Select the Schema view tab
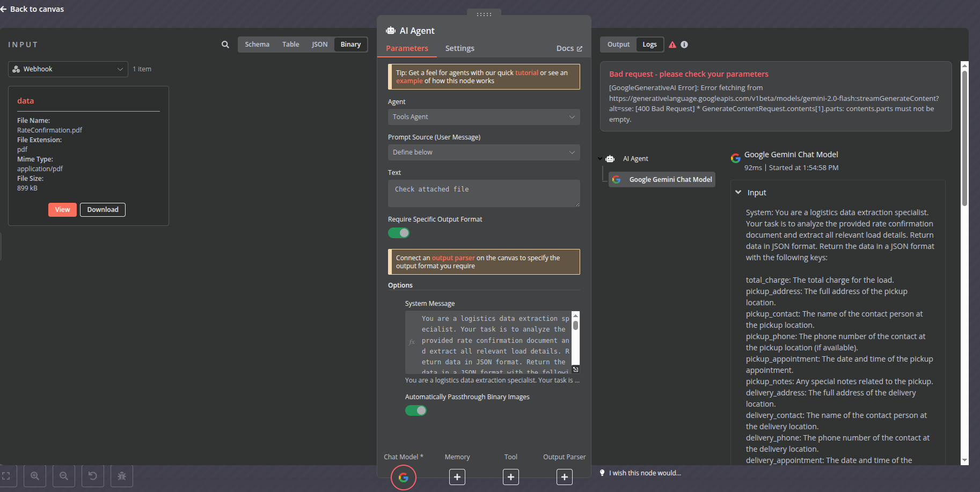980x492 pixels. pos(257,45)
